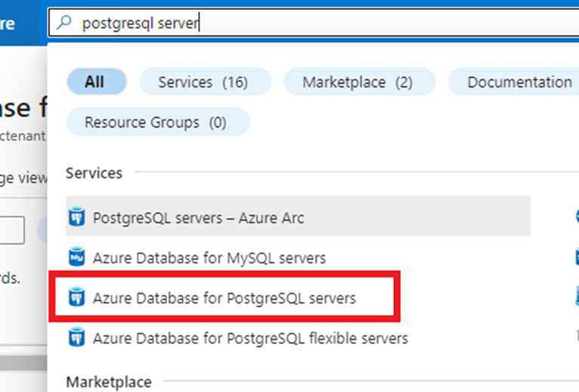Open Azure Database for PostgreSQL servers
Viewport: 579px width, 392px height.
pos(224,298)
